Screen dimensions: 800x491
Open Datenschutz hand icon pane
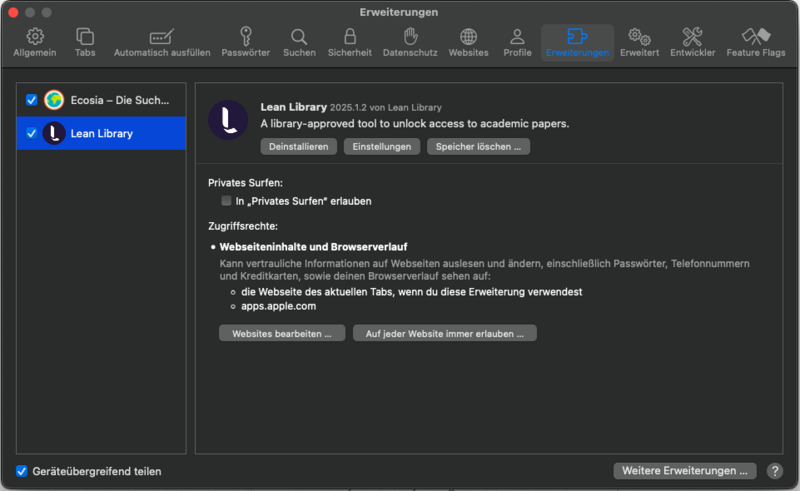click(410, 42)
